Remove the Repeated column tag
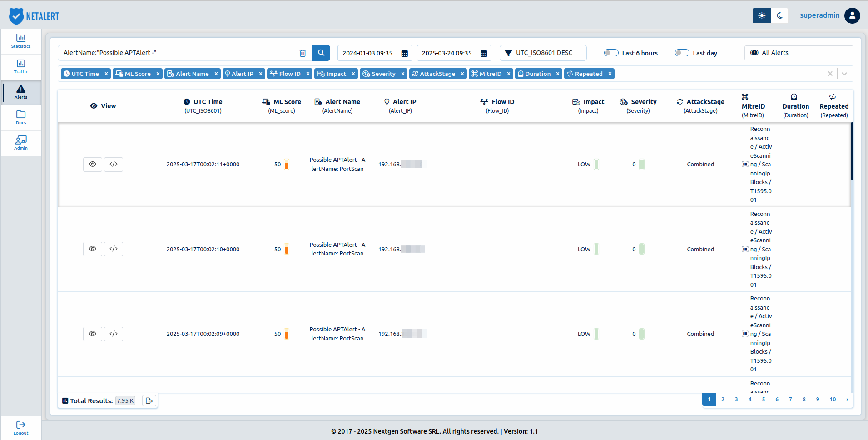This screenshot has width=868, height=440. tap(610, 74)
